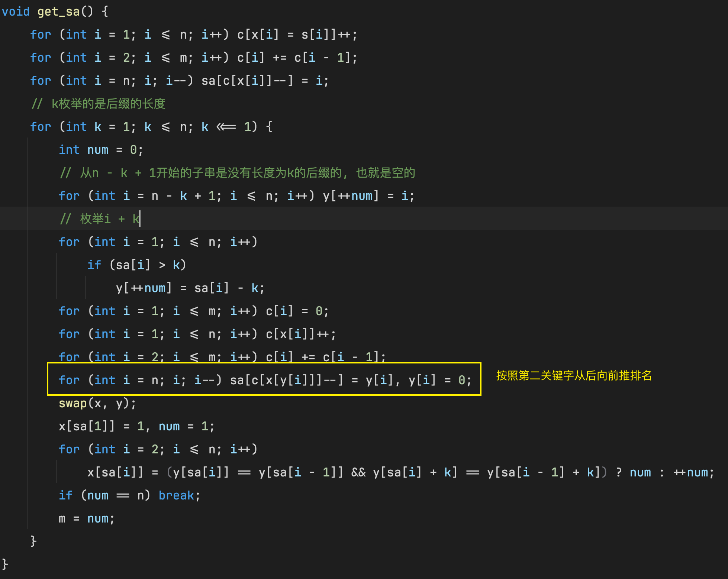Click the 'm = num;' statement
728x579 pixels.
[x=86, y=518]
